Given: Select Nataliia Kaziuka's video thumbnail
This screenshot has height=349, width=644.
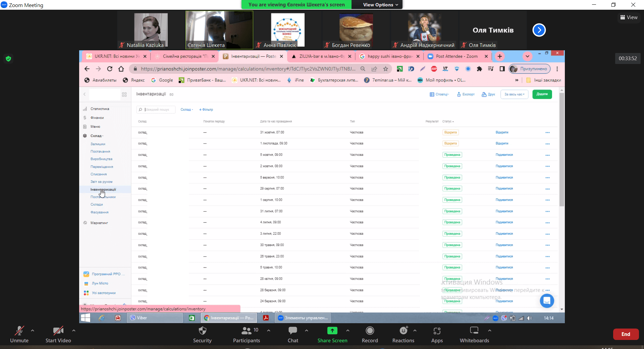Looking at the screenshot, I should pos(151,30).
